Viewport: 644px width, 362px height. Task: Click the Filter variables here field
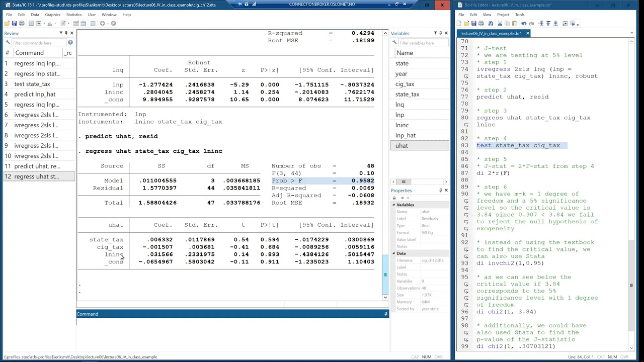pyautogui.click(x=424, y=43)
